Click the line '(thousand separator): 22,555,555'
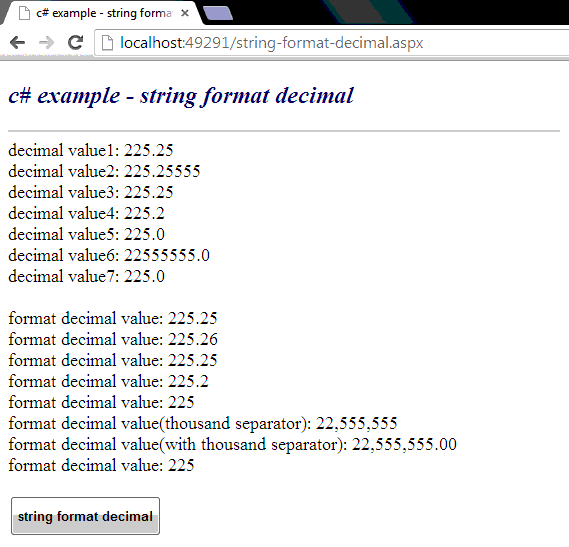Image resolution: width=569 pixels, height=547 pixels. tap(203, 424)
